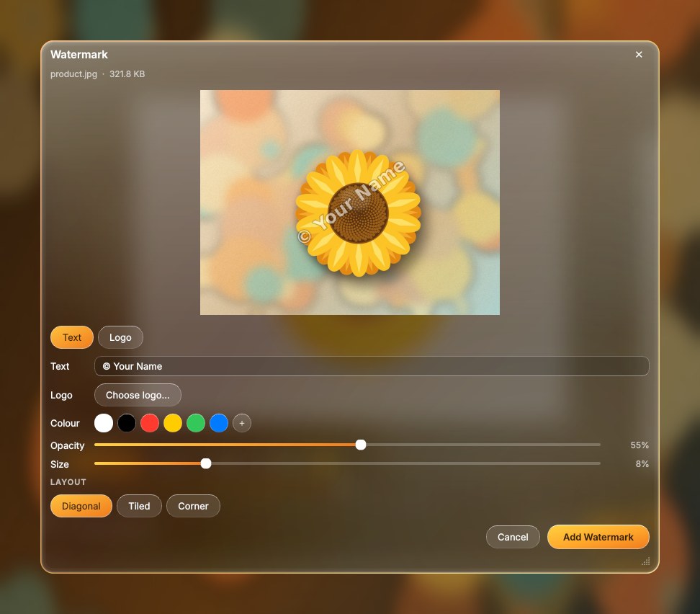Click the Opacity row label
This screenshot has height=614, width=700.
68,445
